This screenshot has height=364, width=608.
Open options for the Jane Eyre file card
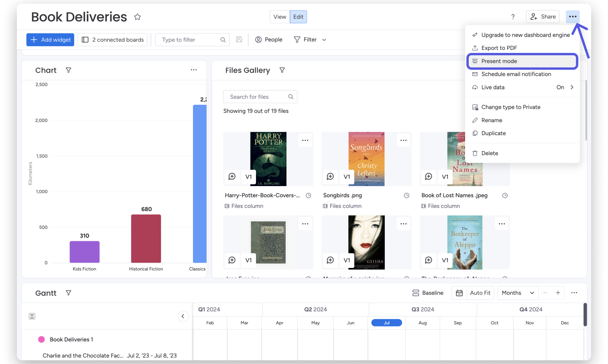305,224
